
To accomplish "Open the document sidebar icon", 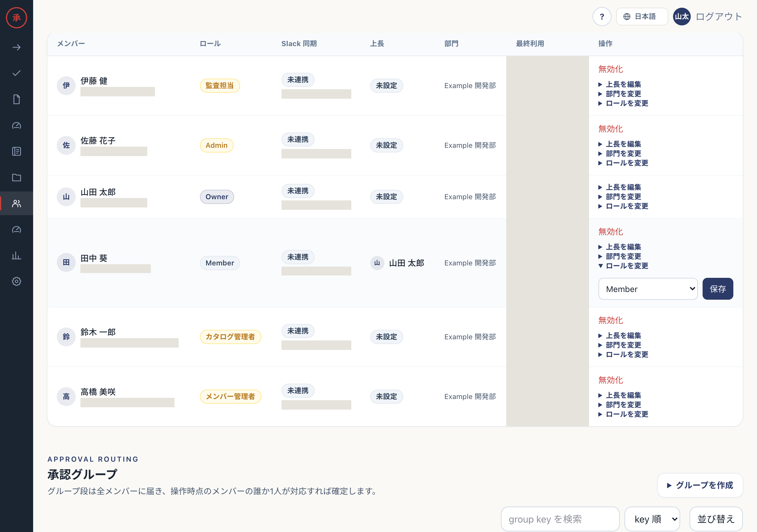I will [x=17, y=99].
